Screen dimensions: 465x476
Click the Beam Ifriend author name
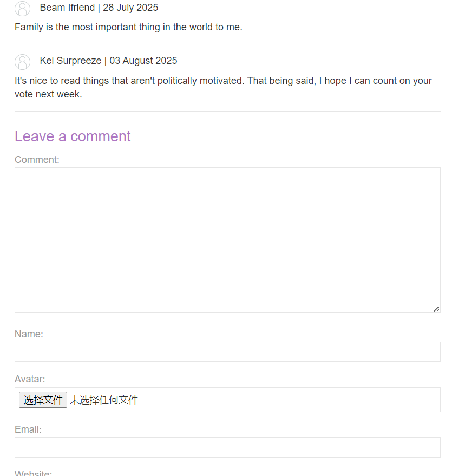coord(67,8)
